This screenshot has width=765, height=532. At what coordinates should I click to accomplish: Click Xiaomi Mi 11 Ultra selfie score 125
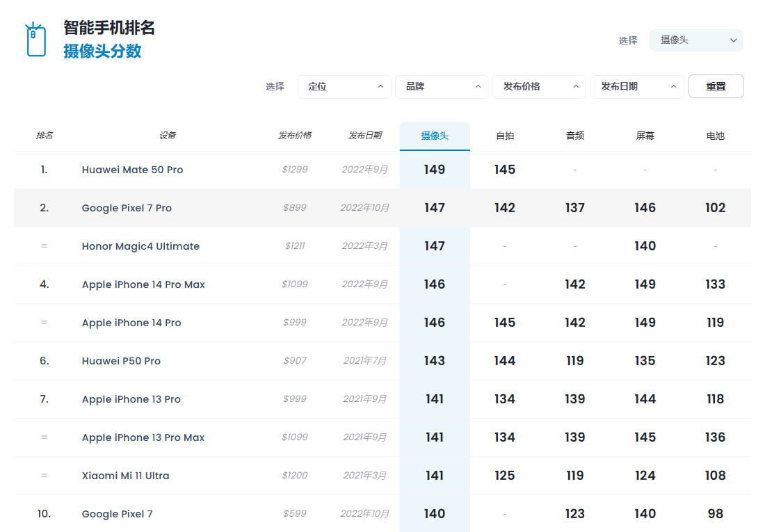click(505, 476)
